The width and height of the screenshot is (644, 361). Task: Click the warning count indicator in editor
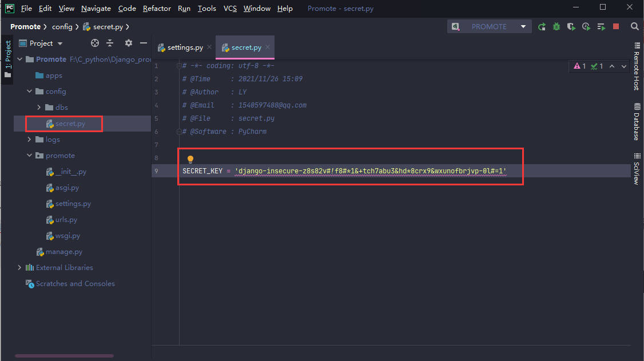pyautogui.click(x=580, y=66)
